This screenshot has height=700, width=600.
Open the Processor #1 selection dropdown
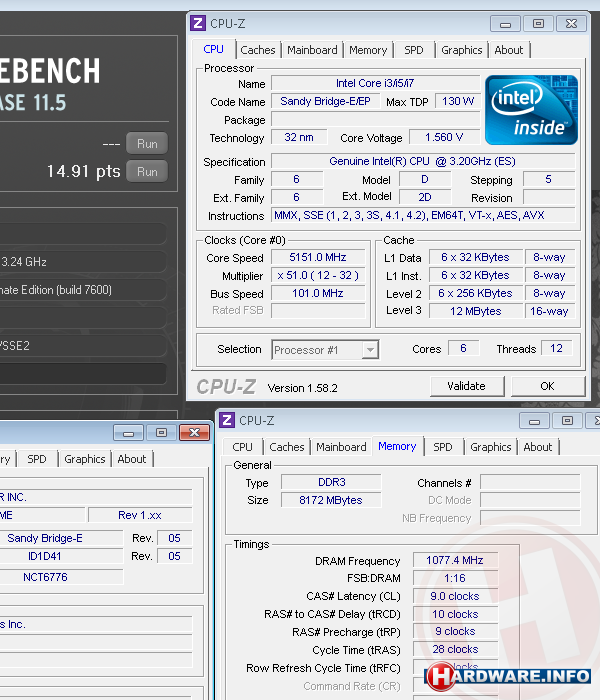pos(325,350)
